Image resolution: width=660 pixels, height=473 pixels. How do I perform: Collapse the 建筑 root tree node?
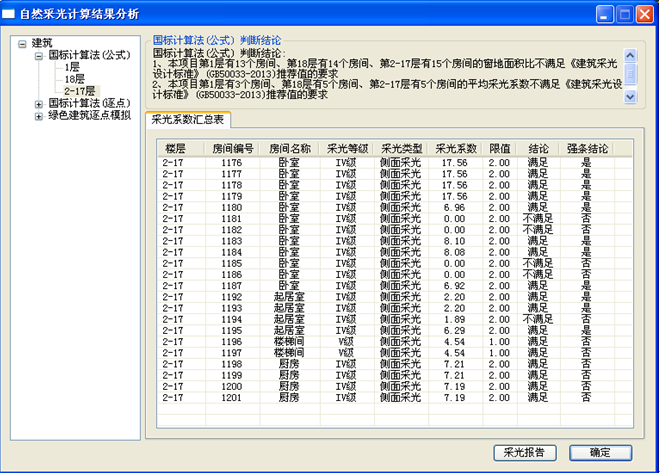(x=23, y=43)
